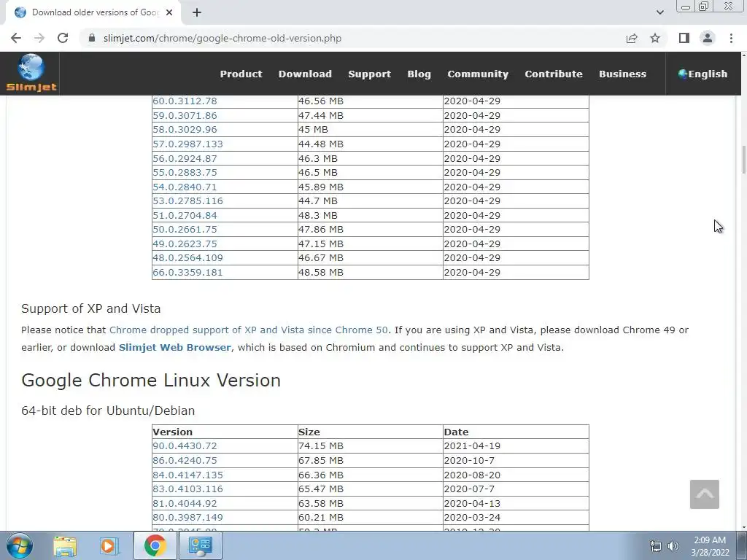
Task: Click the browser forward arrow
Action: 39,38
